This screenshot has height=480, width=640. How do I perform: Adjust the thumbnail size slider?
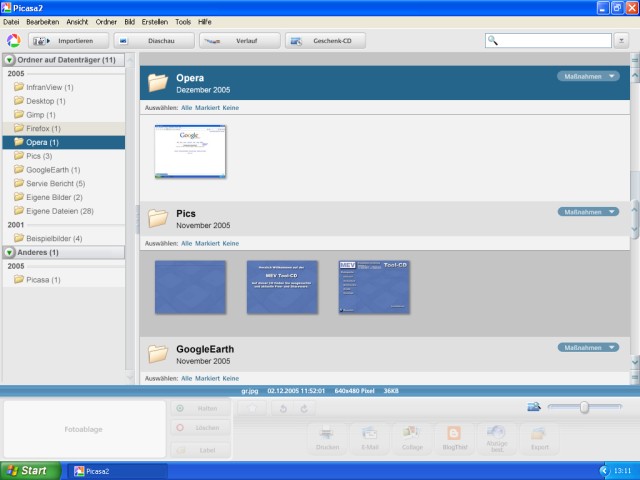(x=584, y=407)
